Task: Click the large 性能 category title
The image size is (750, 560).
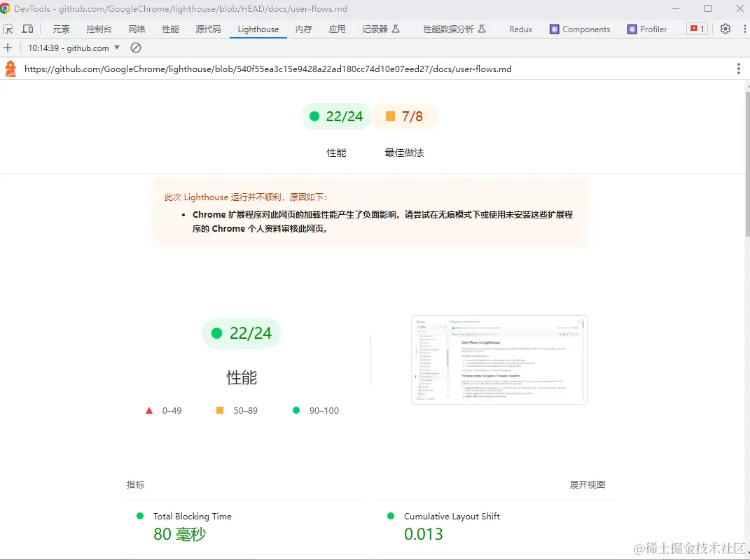Action: (242, 377)
